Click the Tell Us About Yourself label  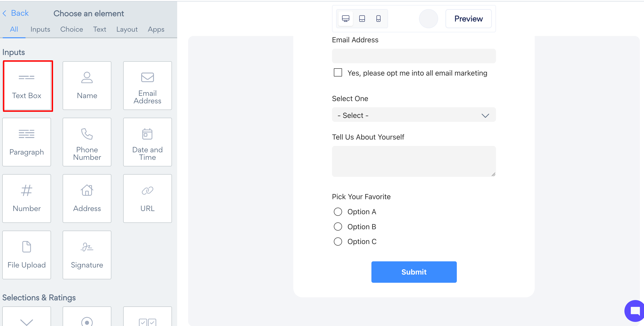click(368, 137)
